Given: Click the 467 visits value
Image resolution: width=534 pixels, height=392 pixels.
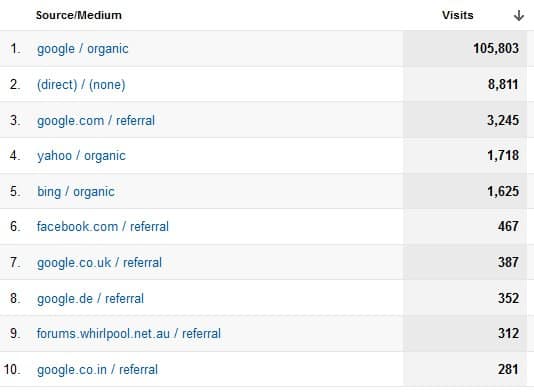Looking at the screenshot, I should [x=508, y=226].
